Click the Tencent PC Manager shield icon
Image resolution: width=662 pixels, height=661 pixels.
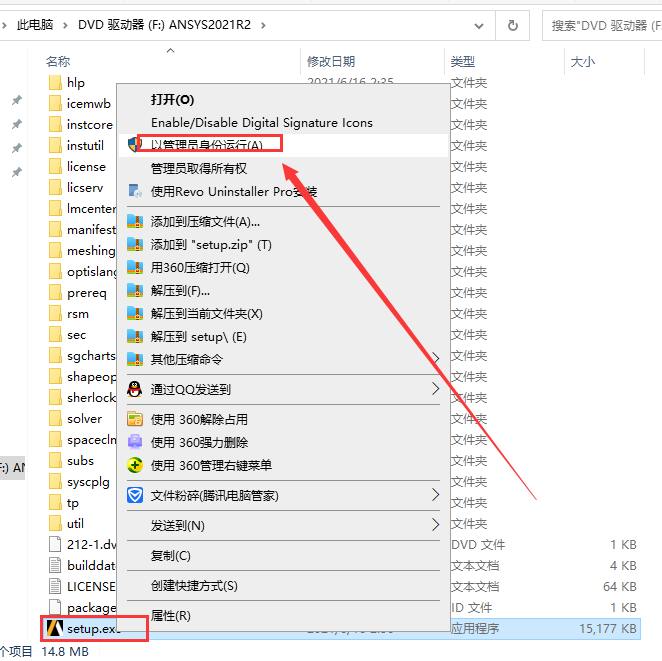pyautogui.click(x=135, y=496)
